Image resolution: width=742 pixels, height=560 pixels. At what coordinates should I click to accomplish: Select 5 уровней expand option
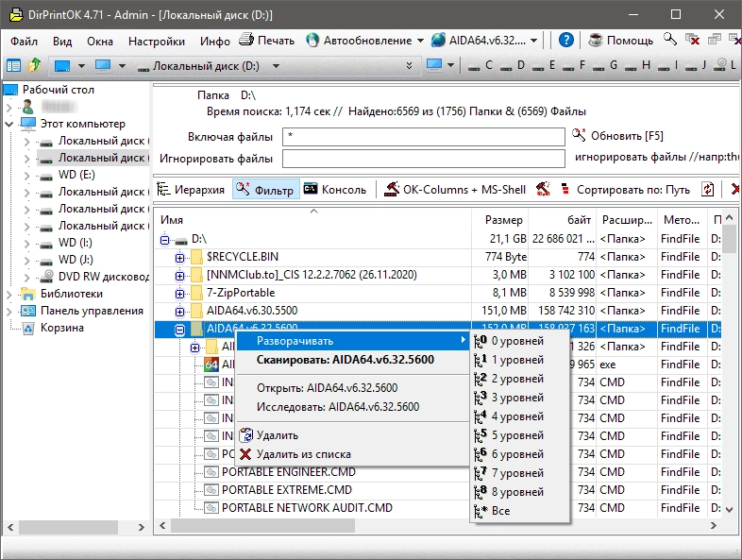tap(519, 435)
